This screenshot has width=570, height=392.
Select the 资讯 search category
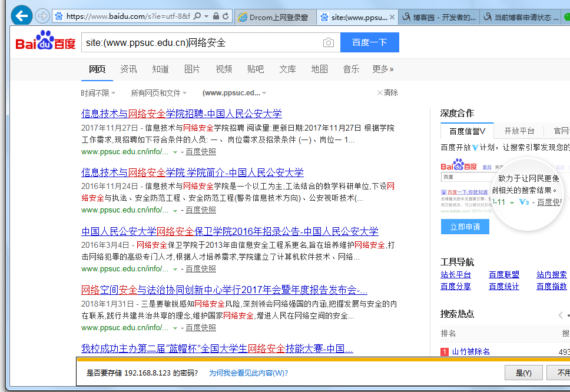[129, 69]
